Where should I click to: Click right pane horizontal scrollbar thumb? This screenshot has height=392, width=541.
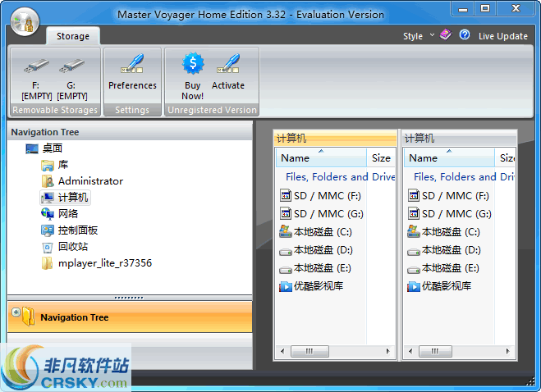(435, 351)
